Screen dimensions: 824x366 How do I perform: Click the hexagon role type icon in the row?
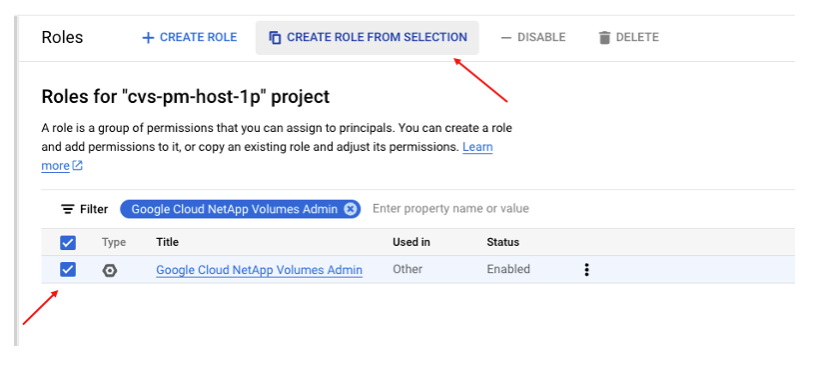point(109,270)
